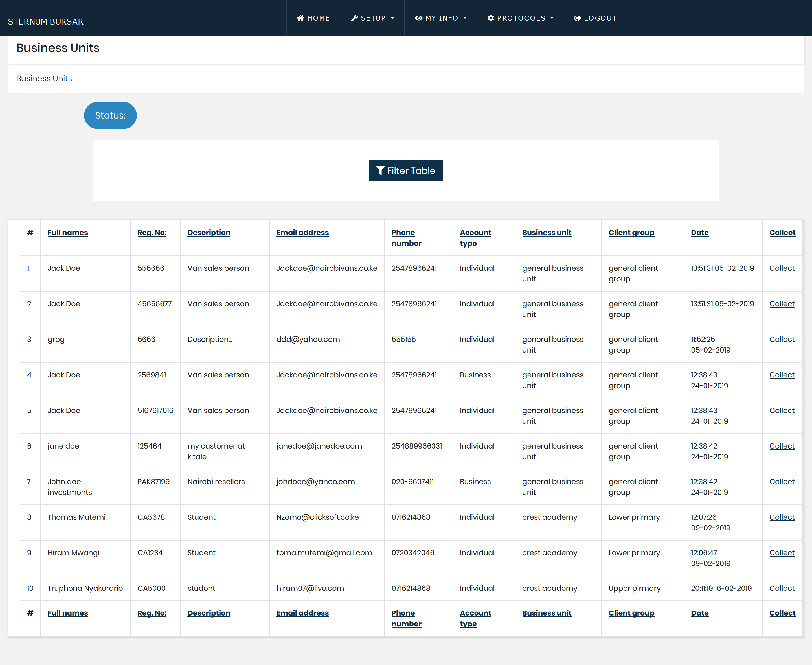Click Collect for Thomas Mutemi
Viewport: 812px width, 665px height.
pos(782,517)
